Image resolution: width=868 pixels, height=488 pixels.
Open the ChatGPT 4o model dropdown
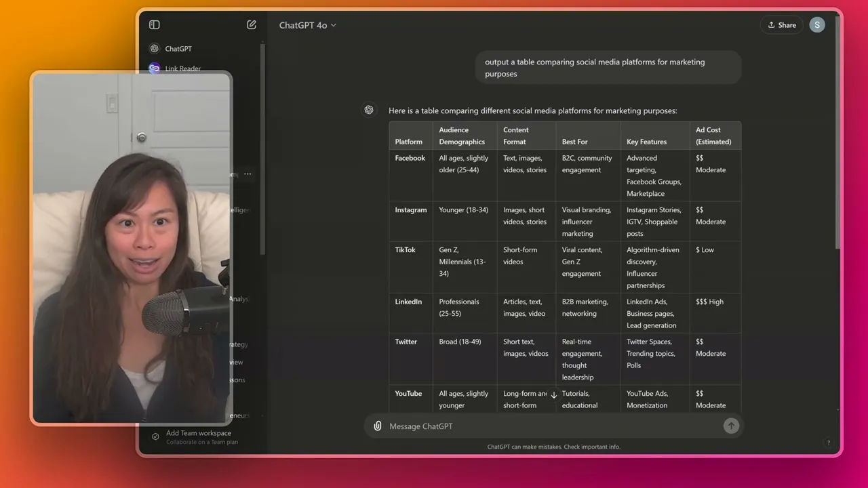(307, 25)
